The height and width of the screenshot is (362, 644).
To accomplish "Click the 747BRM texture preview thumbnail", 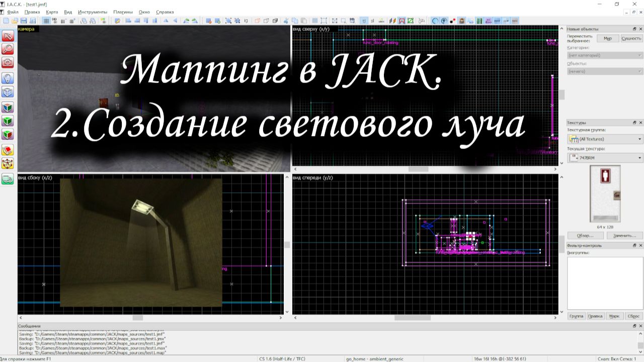I will coord(605,194).
